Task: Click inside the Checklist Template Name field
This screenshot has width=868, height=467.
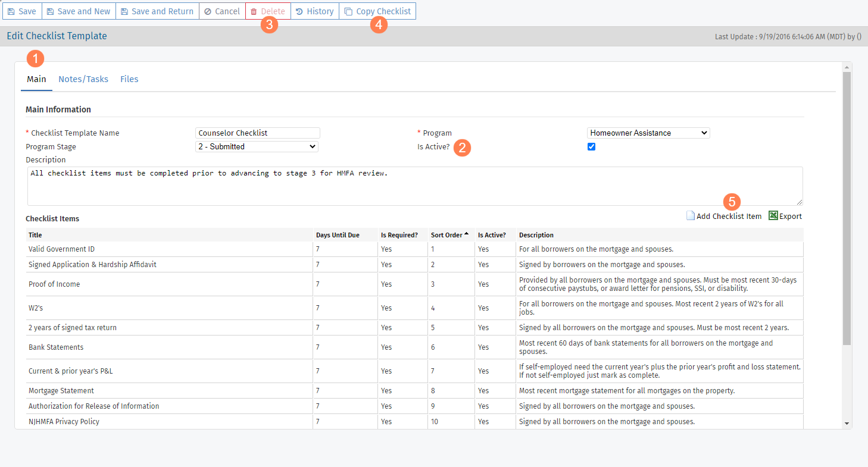Action: [x=257, y=133]
